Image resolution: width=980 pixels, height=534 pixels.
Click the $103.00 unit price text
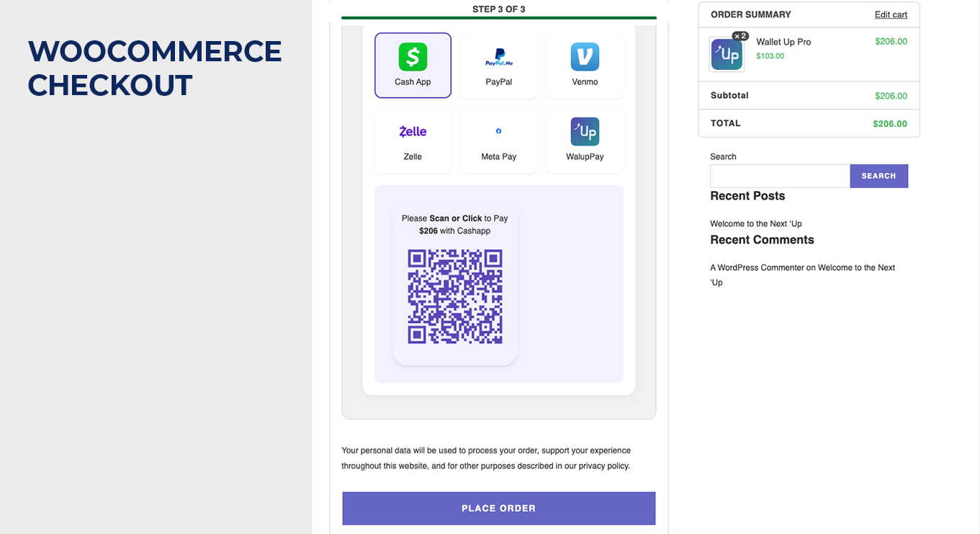pyautogui.click(x=770, y=56)
